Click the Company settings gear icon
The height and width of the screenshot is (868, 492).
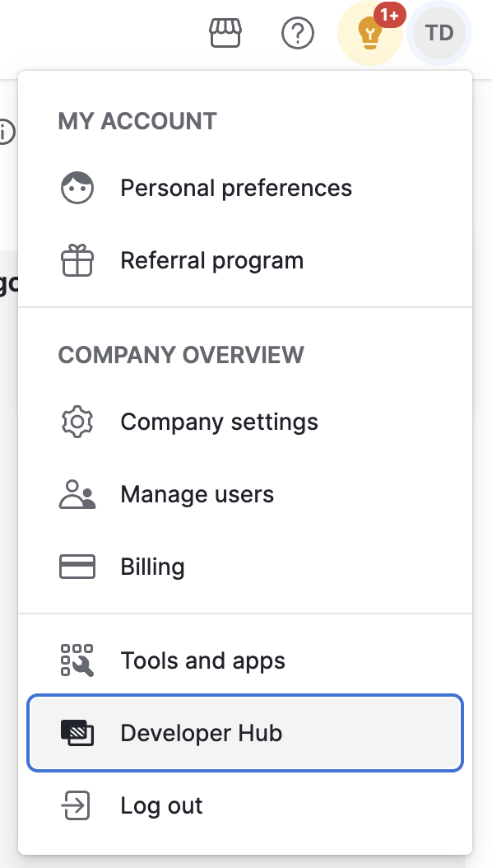pyautogui.click(x=77, y=421)
